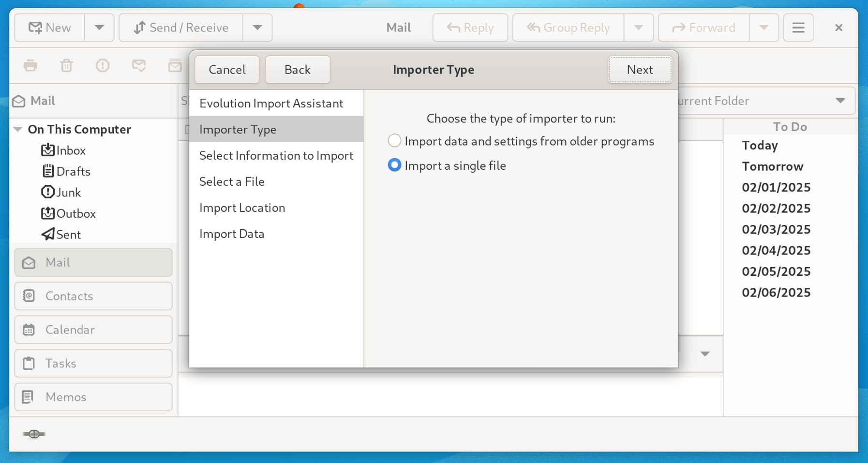Switch to Calendar view
The image size is (868, 463).
pos(93,329)
